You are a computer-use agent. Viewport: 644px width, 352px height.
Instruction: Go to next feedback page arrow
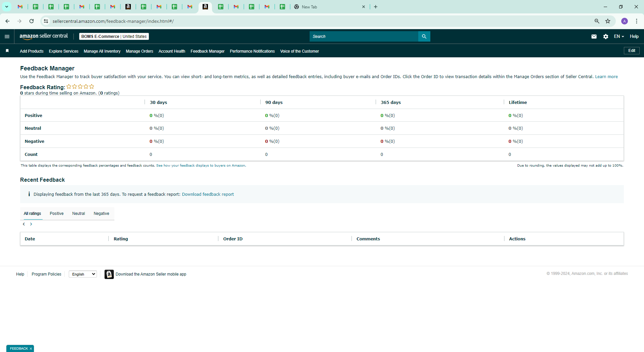tap(31, 224)
